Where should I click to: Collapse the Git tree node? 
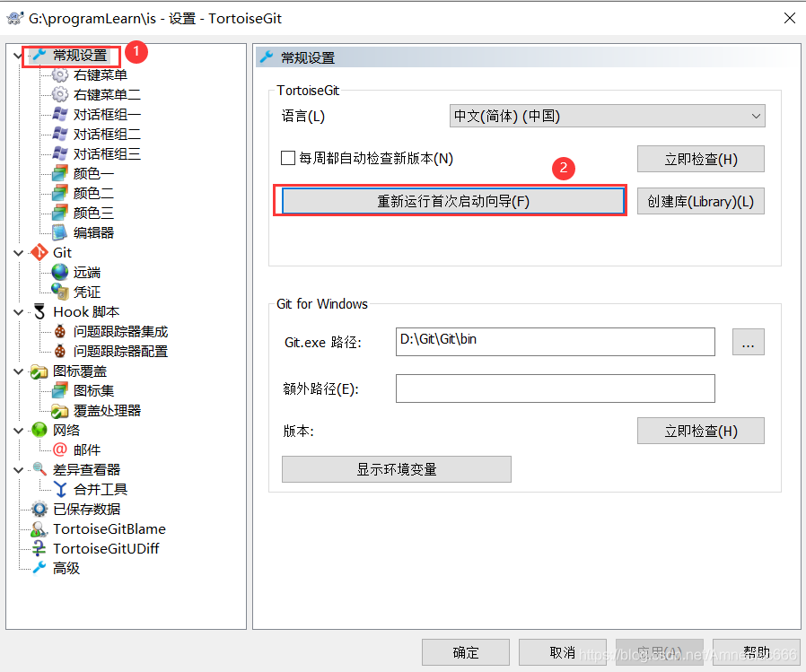[18, 253]
